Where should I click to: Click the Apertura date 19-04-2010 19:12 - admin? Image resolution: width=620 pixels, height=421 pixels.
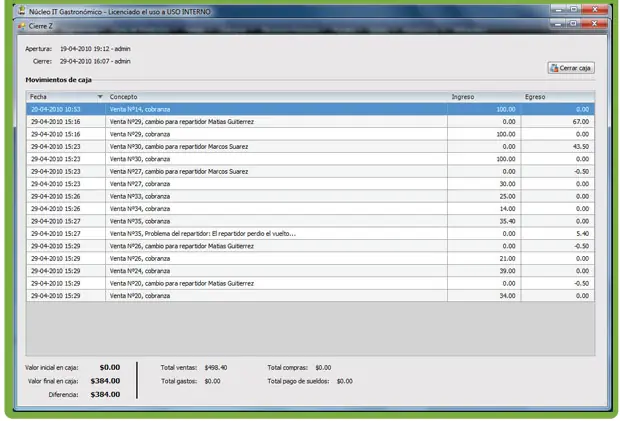tap(95, 49)
